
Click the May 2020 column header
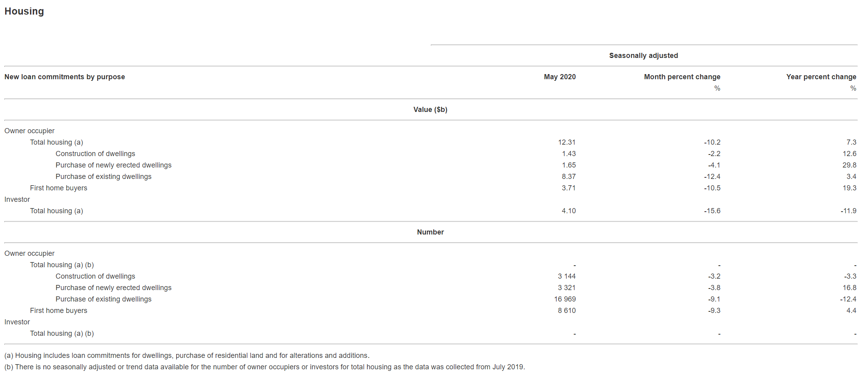click(x=559, y=77)
